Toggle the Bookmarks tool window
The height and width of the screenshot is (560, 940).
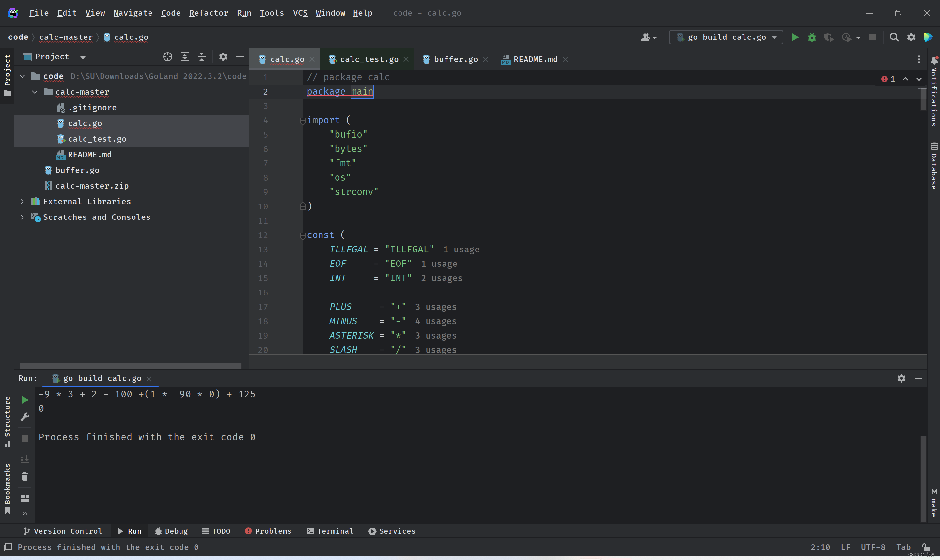click(7, 488)
